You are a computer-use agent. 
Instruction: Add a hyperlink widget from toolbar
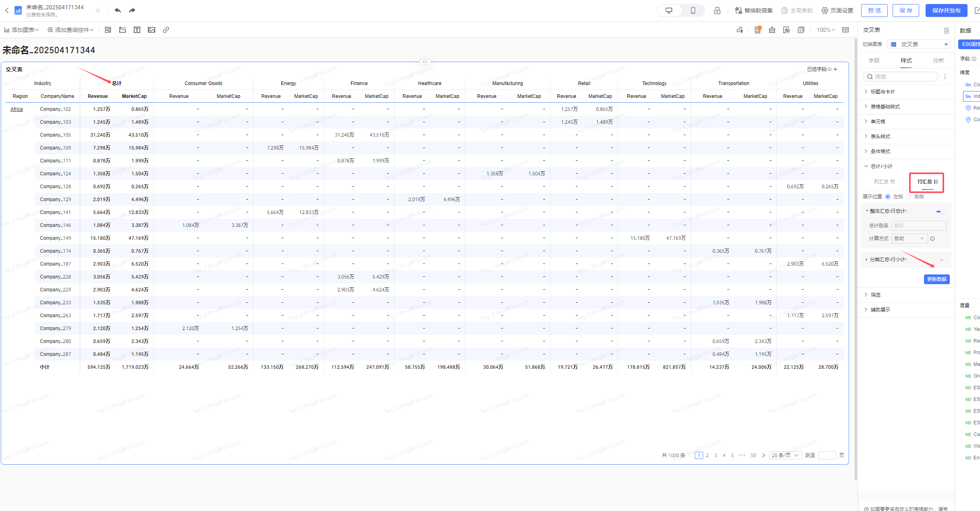tap(166, 30)
